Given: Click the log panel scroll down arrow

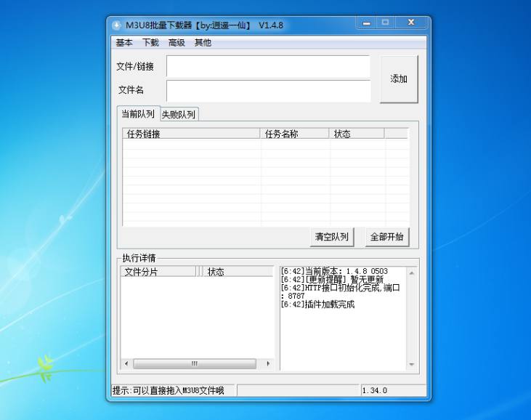Looking at the screenshot, I should coord(412,365).
